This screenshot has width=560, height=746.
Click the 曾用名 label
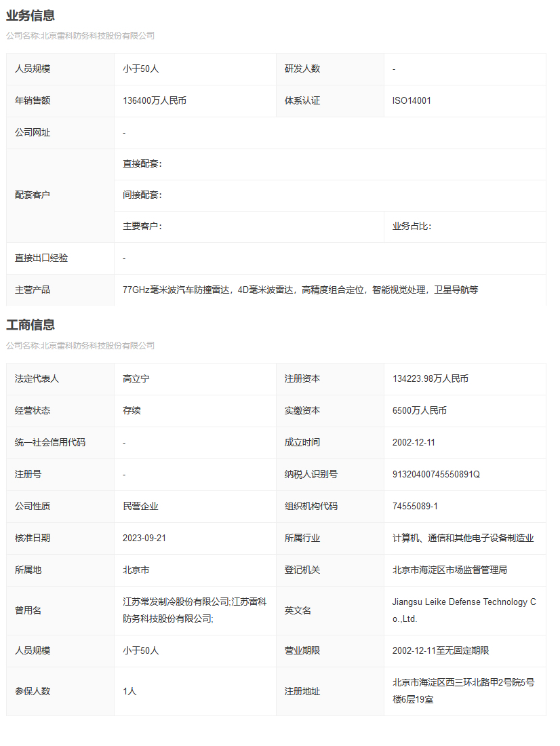pyautogui.click(x=28, y=611)
